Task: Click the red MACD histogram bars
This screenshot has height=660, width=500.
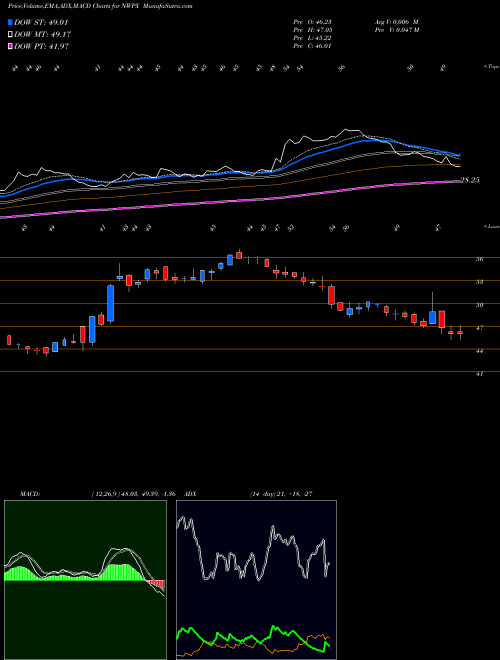Action: click(157, 584)
